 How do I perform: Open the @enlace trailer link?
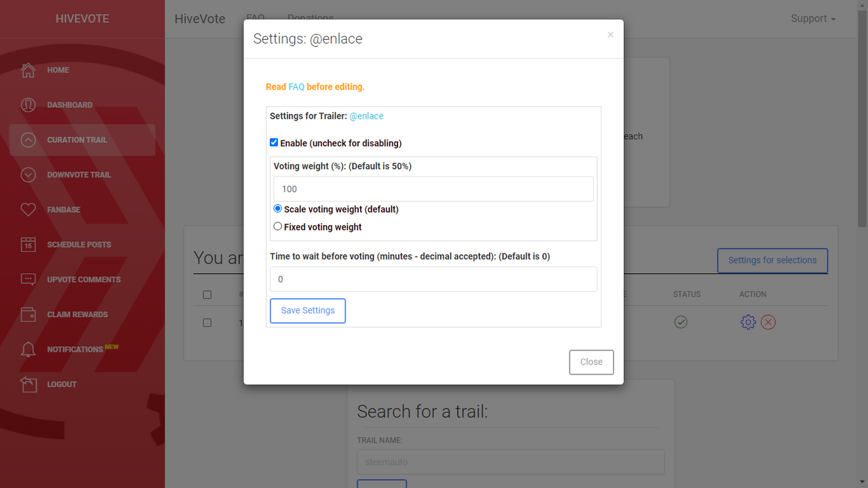(366, 116)
